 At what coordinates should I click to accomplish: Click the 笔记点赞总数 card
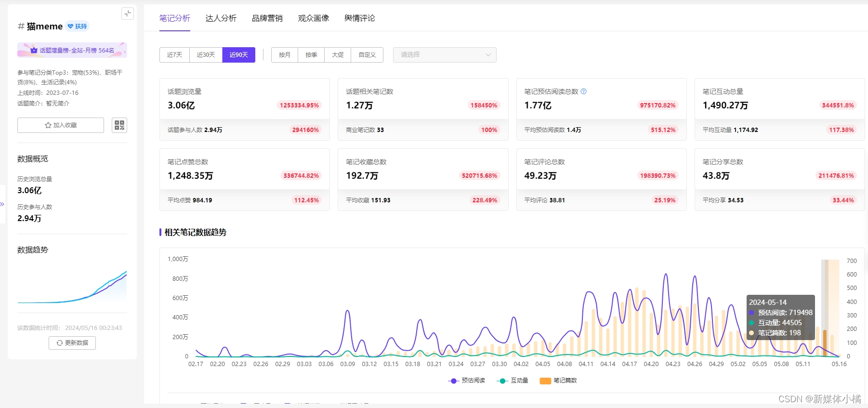point(245,180)
